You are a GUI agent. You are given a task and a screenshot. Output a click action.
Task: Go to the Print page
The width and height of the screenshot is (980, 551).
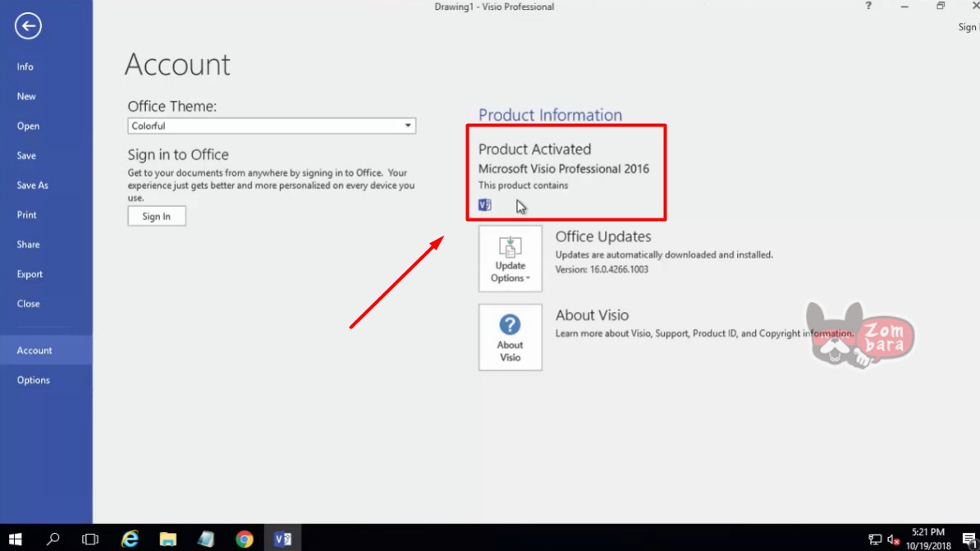pyautogui.click(x=27, y=214)
